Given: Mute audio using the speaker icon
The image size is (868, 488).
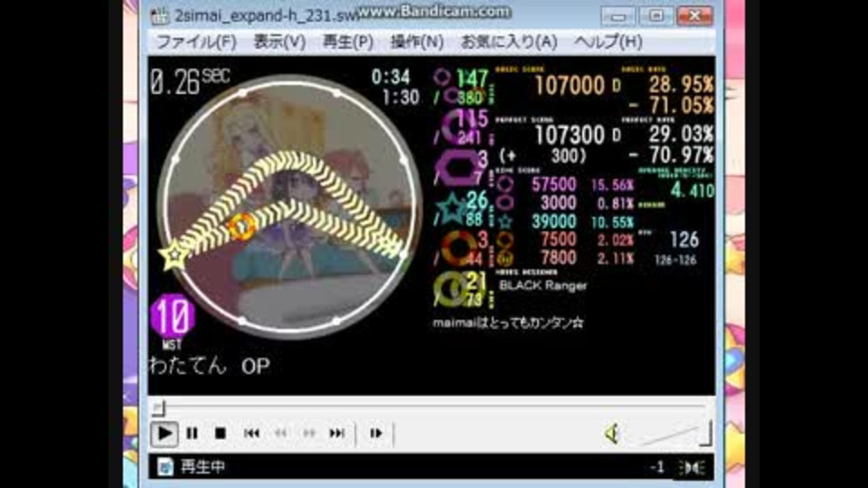Looking at the screenshot, I should pyautogui.click(x=611, y=433).
